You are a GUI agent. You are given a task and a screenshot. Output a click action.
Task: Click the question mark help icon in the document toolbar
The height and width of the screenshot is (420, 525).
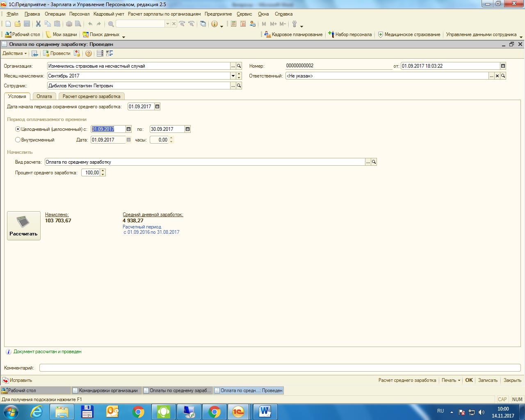[x=88, y=53]
